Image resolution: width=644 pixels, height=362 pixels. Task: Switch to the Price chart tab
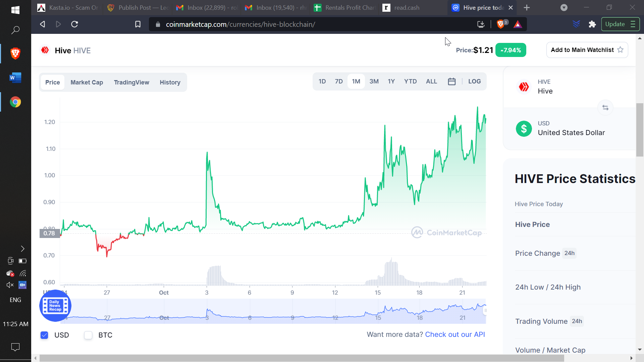coord(53,82)
